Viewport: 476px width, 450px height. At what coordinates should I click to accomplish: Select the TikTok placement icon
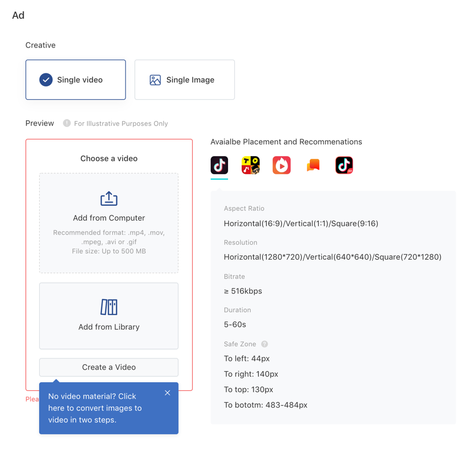(219, 165)
